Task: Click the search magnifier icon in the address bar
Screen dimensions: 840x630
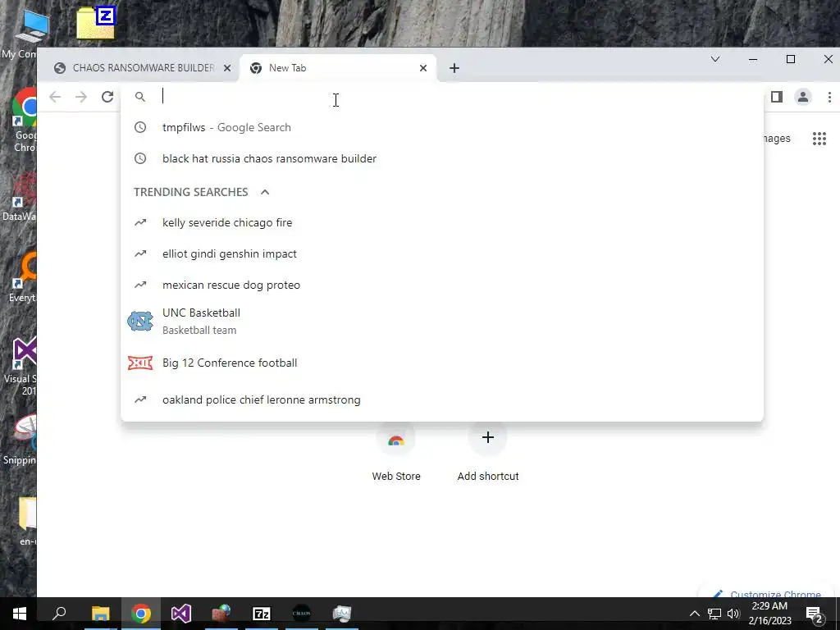Action: click(139, 97)
